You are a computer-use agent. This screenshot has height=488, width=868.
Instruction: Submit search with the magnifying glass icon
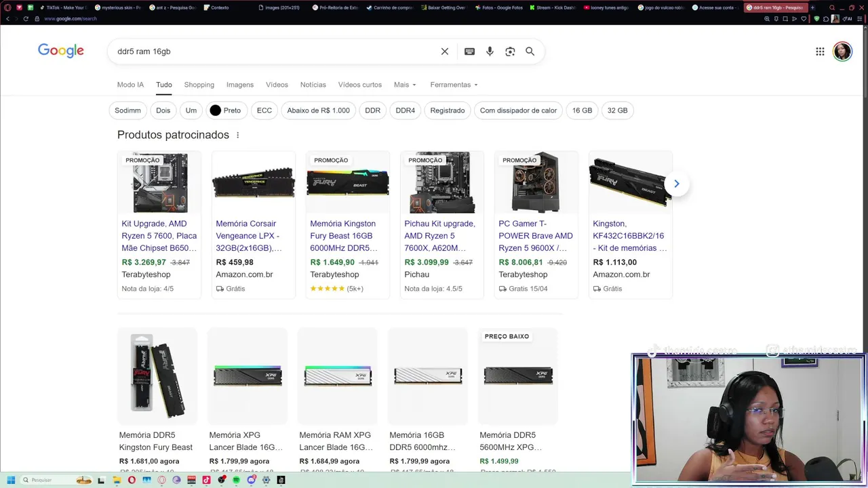(x=530, y=52)
